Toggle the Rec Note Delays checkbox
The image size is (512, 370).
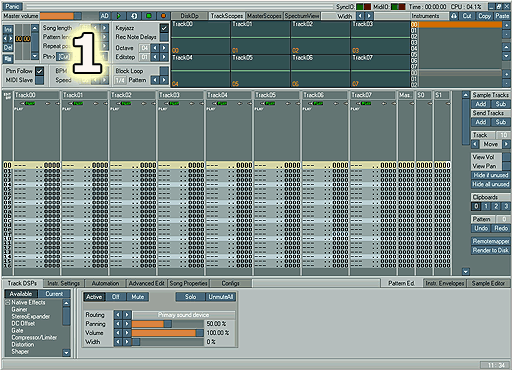[164, 37]
